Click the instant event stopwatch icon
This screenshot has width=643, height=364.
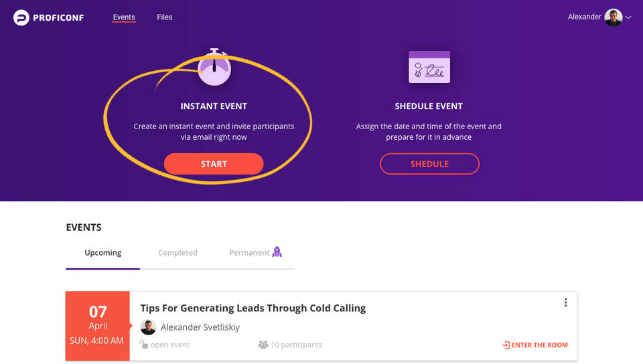pos(214,67)
